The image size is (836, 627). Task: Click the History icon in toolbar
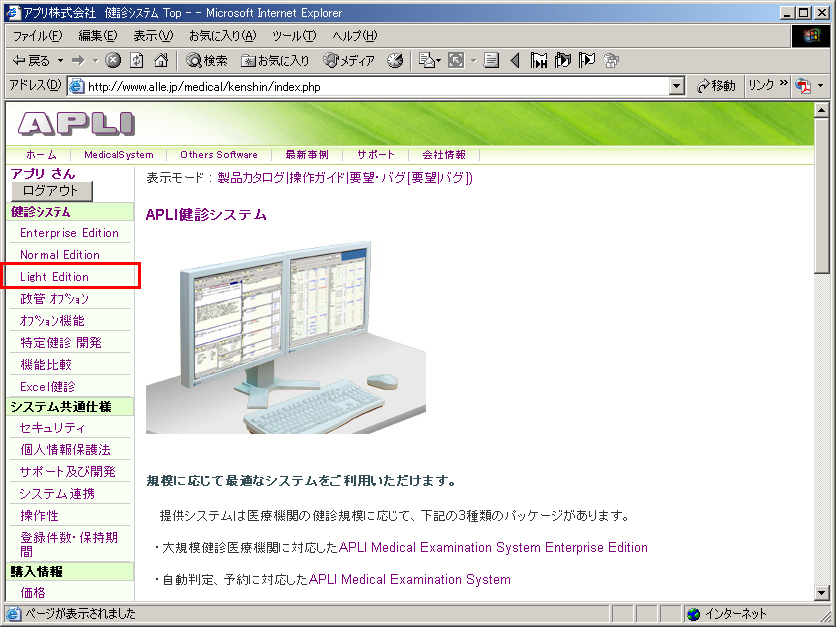[395, 61]
